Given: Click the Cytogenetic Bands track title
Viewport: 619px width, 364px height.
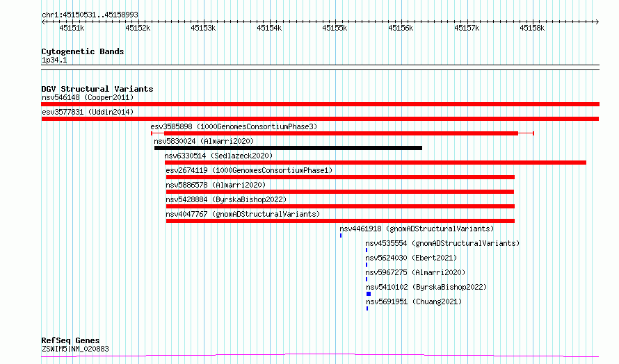Looking at the screenshot, I should [83, 51].
